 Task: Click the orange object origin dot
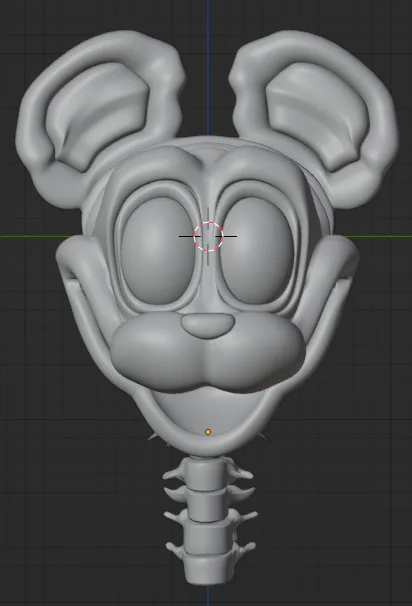click(x=208, y=432)
